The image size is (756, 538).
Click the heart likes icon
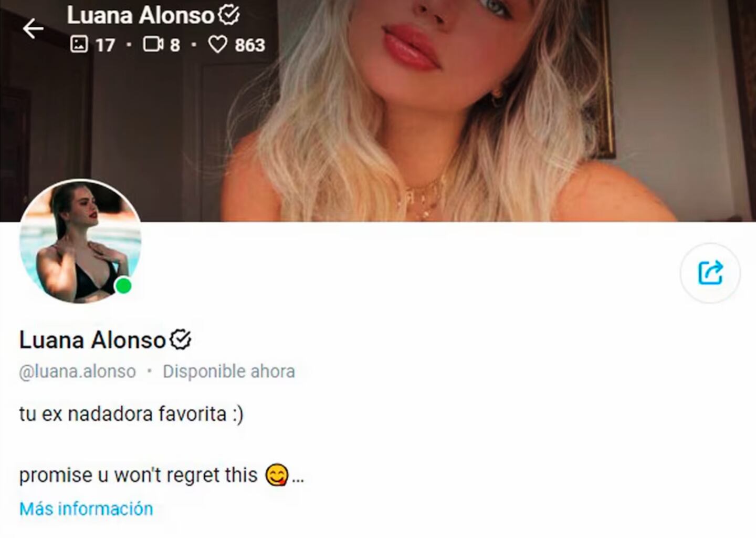coord(218,44)
